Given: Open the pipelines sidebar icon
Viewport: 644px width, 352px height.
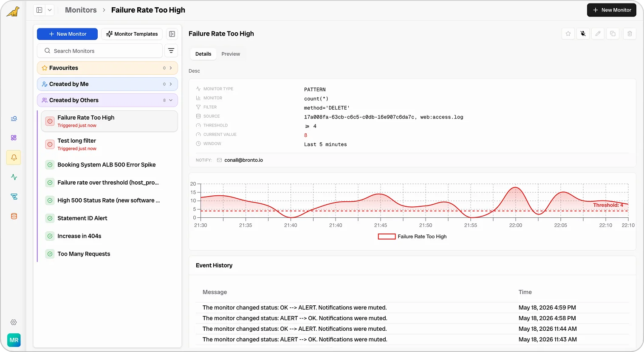Looking at the screenshot, I should [x=14, y=197].
